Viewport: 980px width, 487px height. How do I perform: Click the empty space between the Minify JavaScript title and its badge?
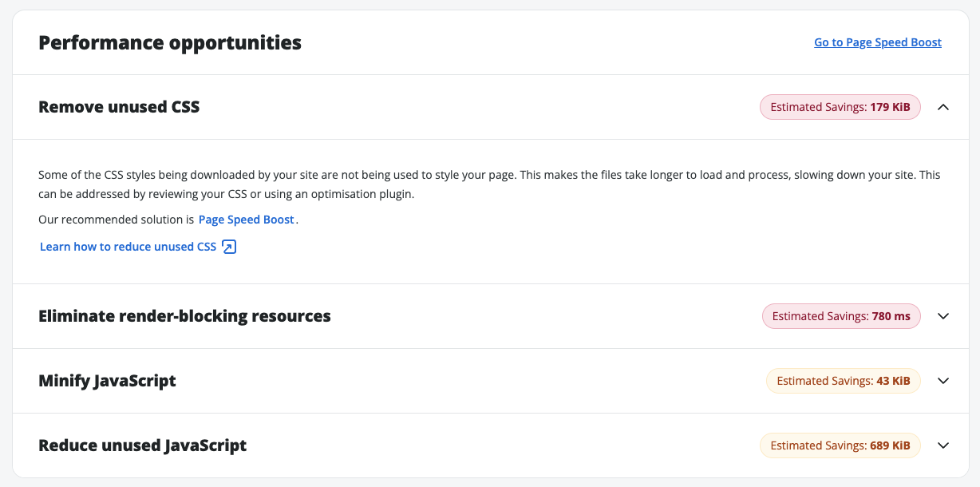471,381
